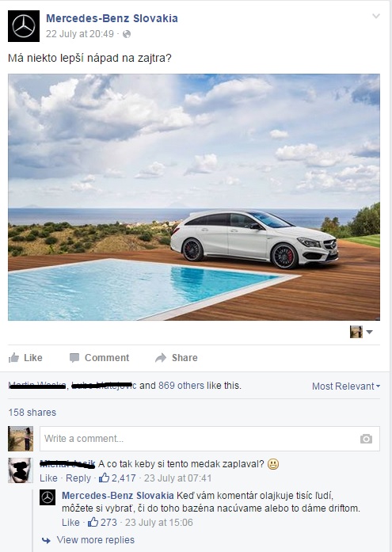Like the Mercedes-Benz Slovakia reply
Viewport: 392px width, 552px height.
70,523
